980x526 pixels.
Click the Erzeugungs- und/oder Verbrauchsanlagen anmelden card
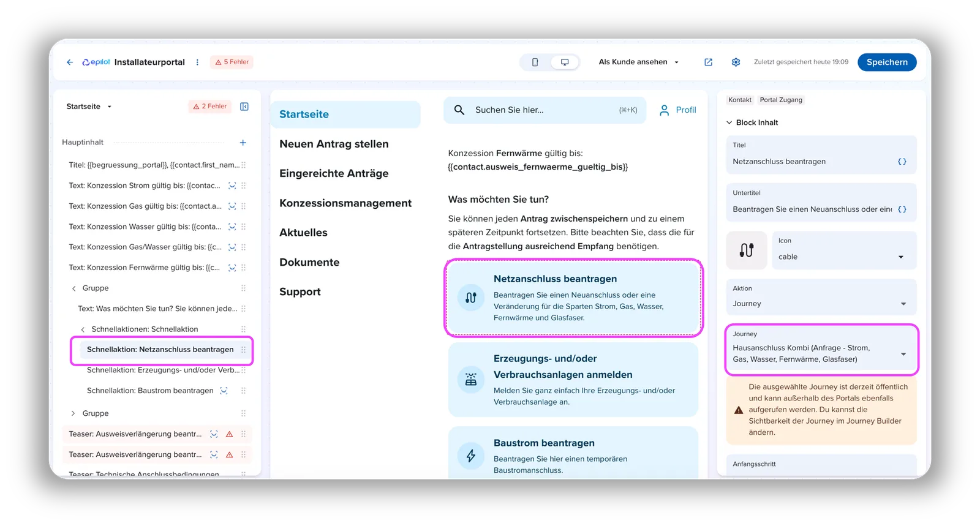[x=573, y=380]
